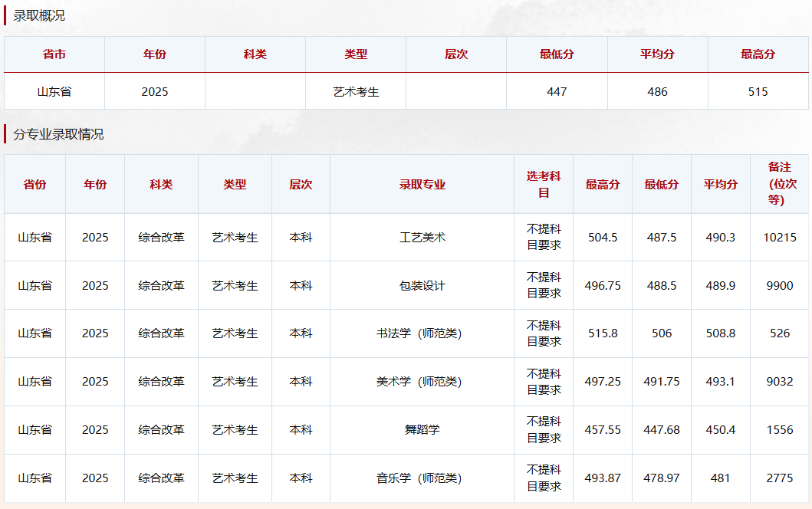Click the 包装设计 major cell
This screenshot has width=812, height=509.
[x=422, y=286]
